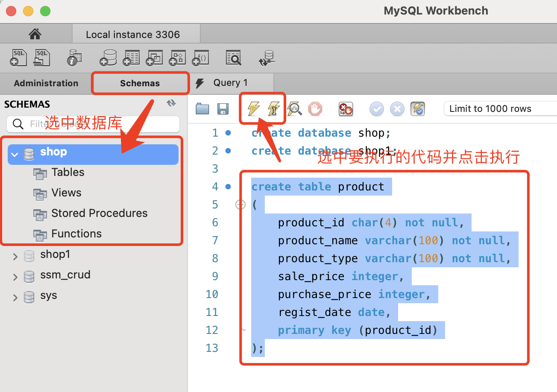Commit the transaction
The image size is (557, 392).
pyautogui.click(x=377, y=109)
